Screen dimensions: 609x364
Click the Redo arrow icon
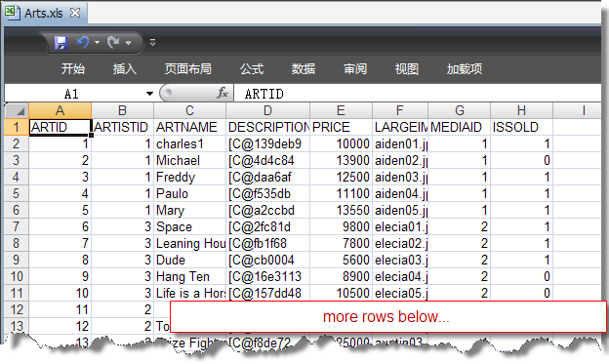click(113, 42)
